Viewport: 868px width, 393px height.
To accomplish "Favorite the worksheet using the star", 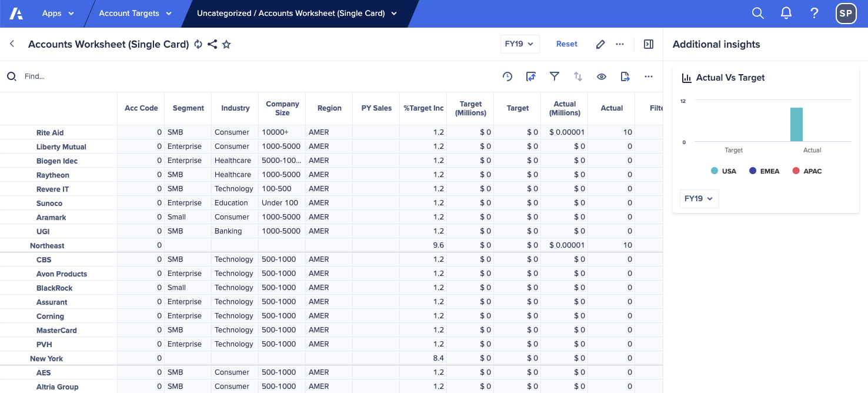I will [226, 44].
